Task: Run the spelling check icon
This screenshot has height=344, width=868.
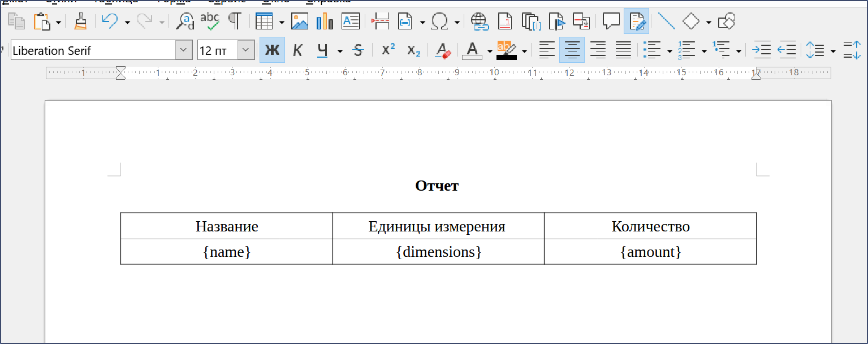Action: coord(210,21)
